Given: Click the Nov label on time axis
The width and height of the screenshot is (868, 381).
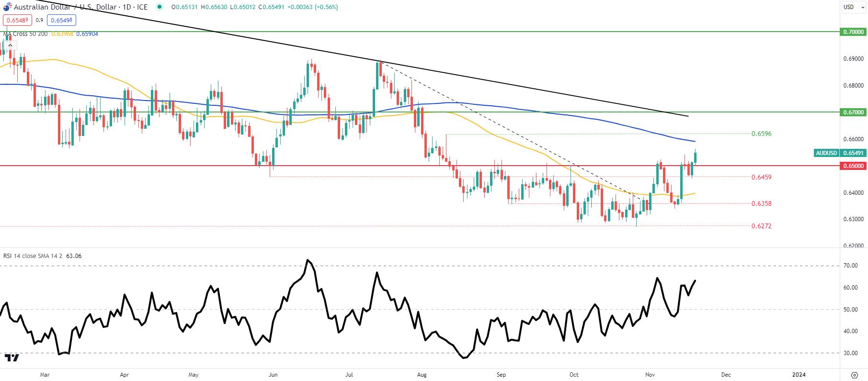Looking at the screenshot, I should coord(650,375).
